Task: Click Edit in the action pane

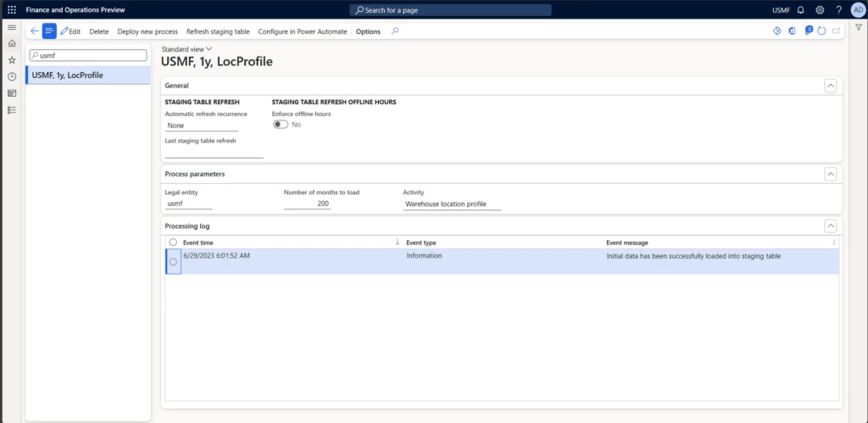Action: click(x=70, y=31)
